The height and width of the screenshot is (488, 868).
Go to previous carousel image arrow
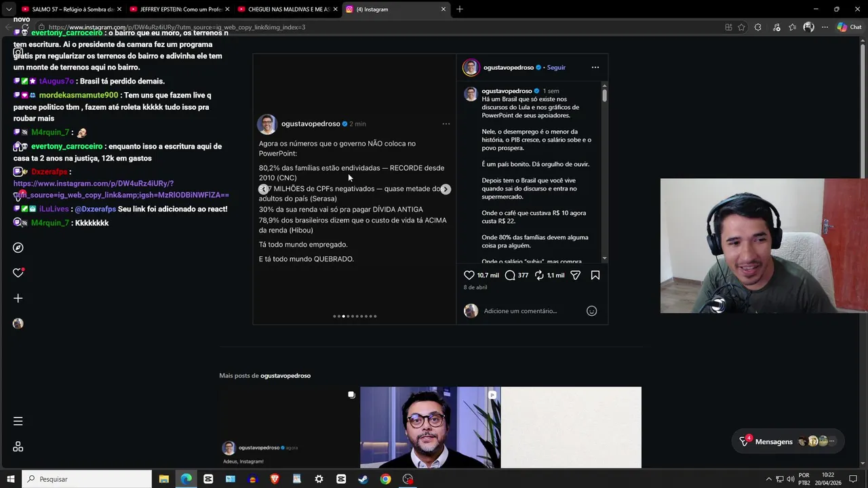(263, 189)
